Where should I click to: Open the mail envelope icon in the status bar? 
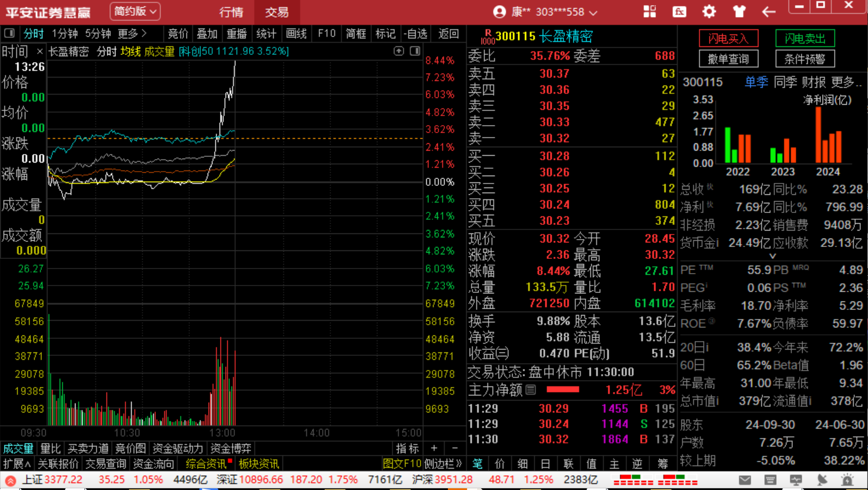tap(745, 480)
